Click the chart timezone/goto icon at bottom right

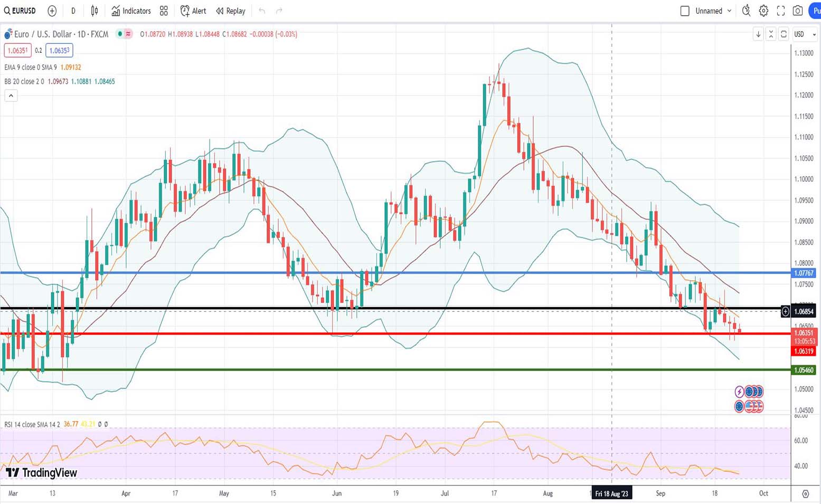click(805, 494)
